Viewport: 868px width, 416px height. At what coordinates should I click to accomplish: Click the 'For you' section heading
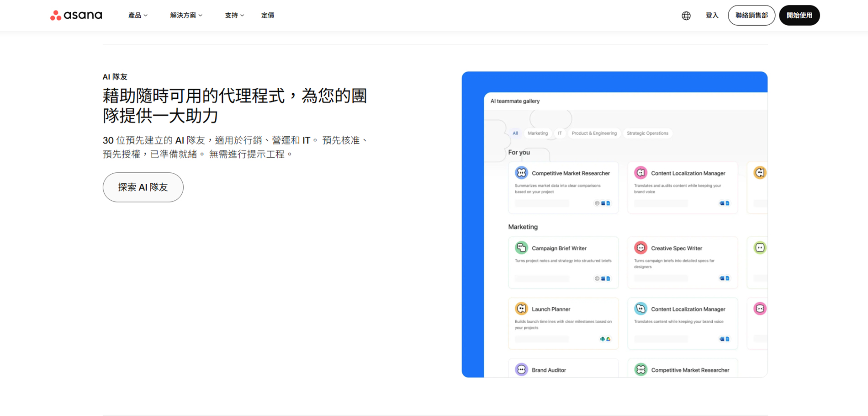click(x=519, y=152)
